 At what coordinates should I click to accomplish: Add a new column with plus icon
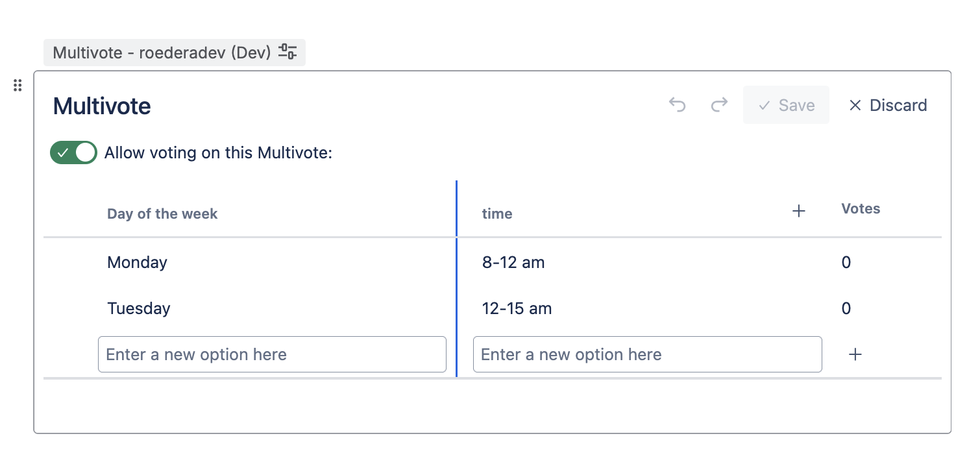click(799, 211)
